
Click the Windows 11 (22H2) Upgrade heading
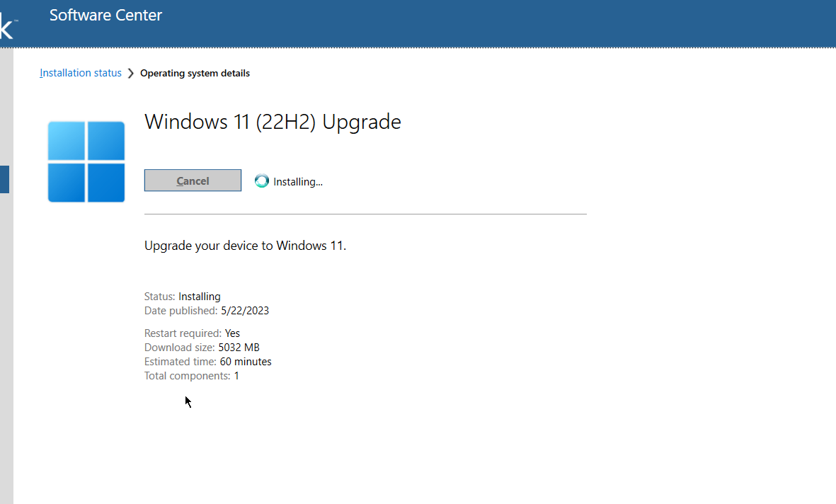(x=273, y=121)
